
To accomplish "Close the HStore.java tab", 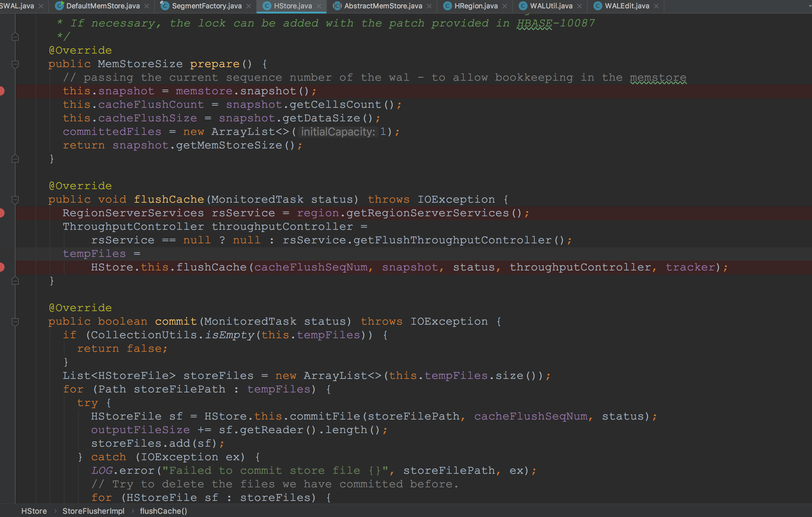I will pyautogui.click(x=319, y=6).
